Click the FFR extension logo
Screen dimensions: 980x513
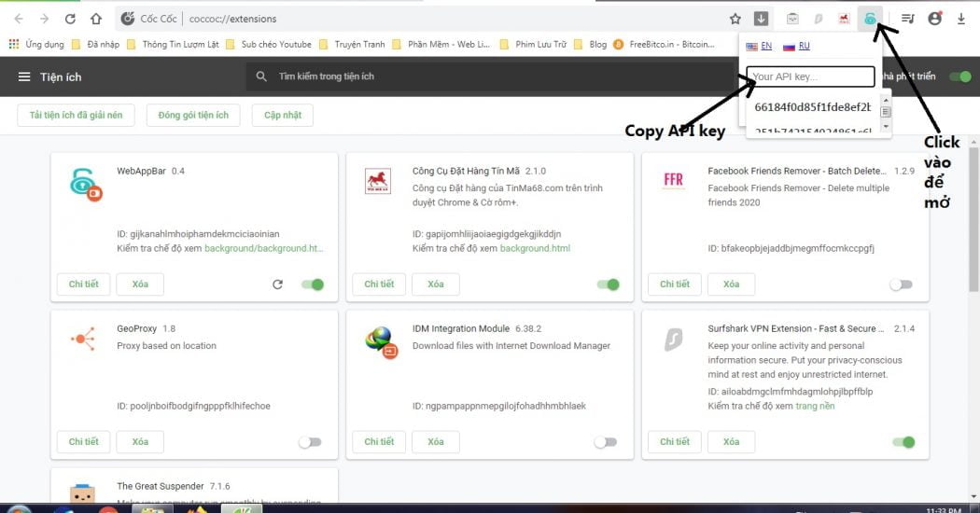click(673, 181)
